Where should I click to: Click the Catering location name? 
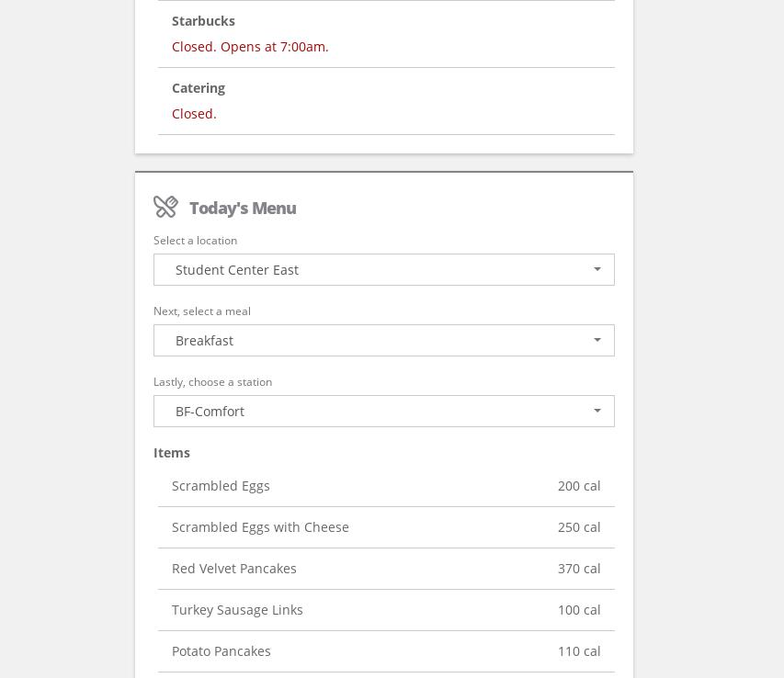coord(199,88)
